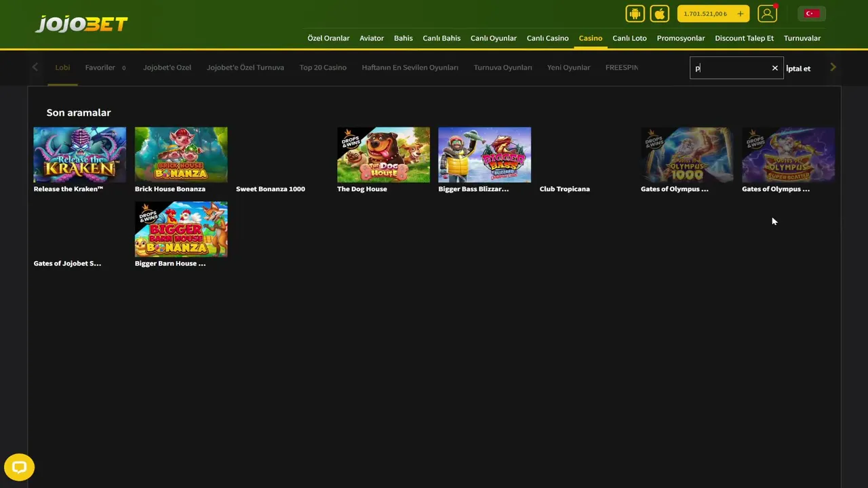Switch to the Lobi tab
Screen dimensions: 868x488
point(62,68)
